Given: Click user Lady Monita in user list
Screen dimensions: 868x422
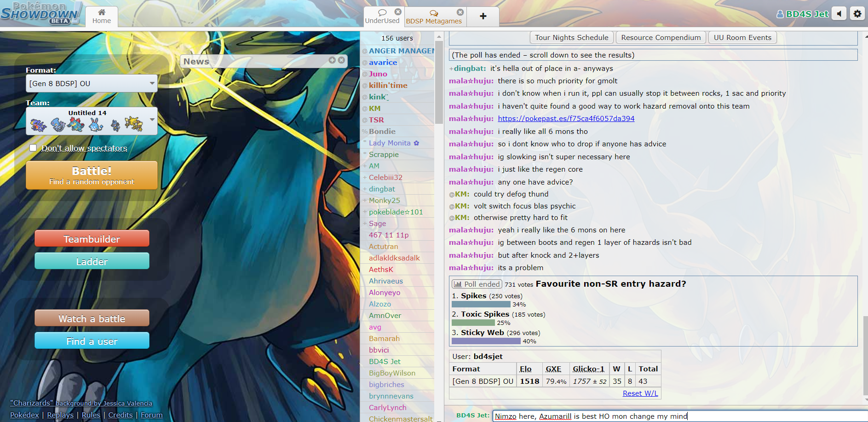Looking at the screenshot, I should (x=398, y=143).
